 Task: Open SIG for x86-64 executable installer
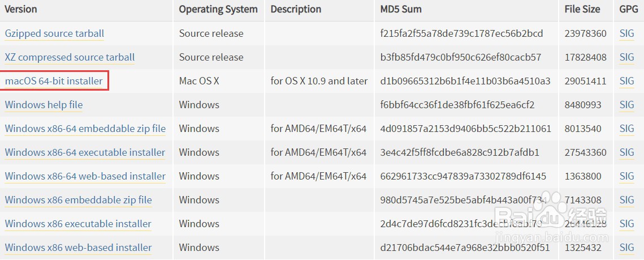click(x=626, y=152)
